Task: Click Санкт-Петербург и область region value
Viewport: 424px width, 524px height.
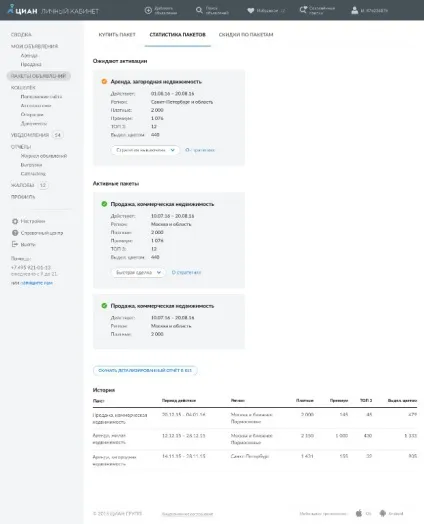Action: point(182,102)
